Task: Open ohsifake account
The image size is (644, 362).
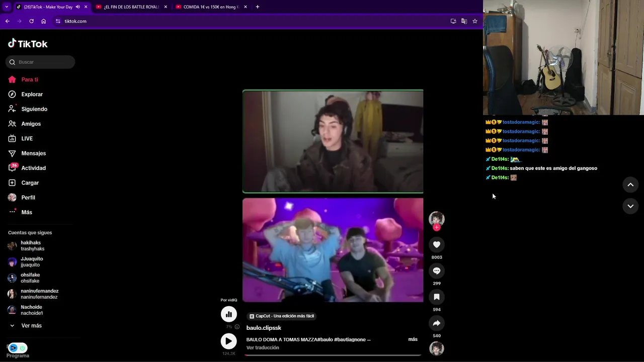Action: coord(31,278)
